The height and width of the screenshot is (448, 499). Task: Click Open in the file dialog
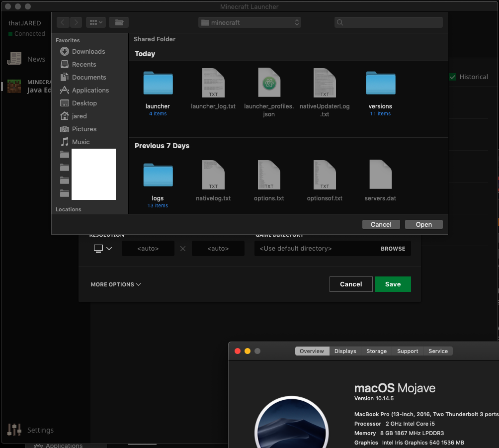tap(423, 225)
